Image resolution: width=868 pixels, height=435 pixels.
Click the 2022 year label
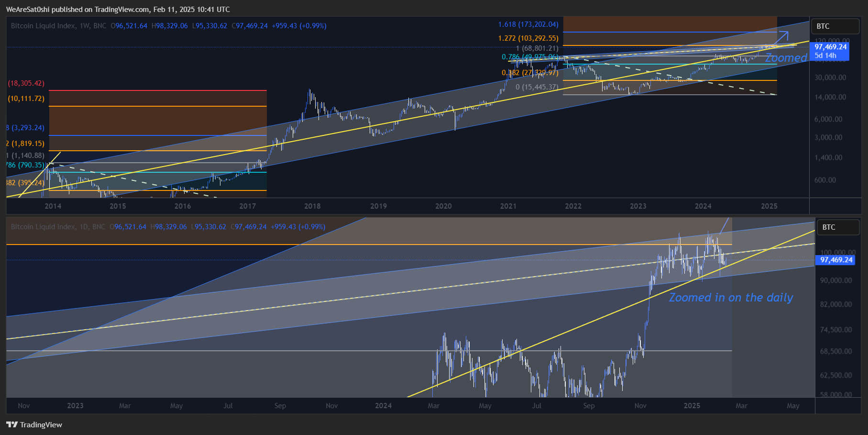(573, 206)
